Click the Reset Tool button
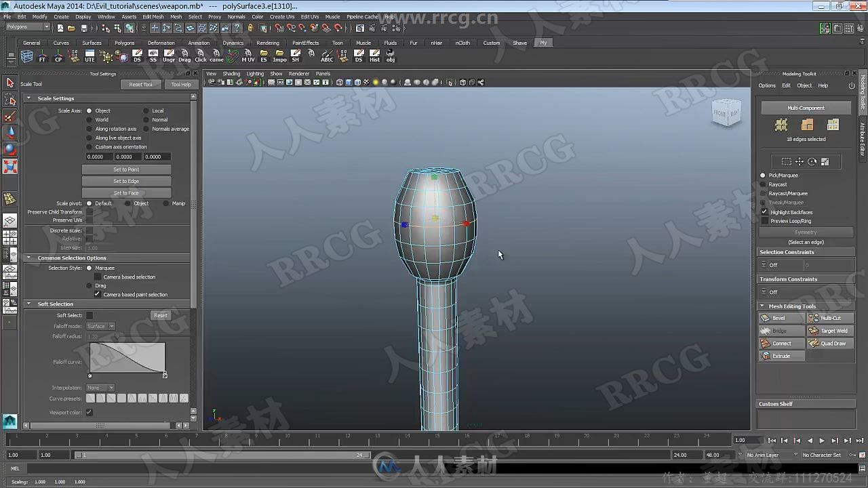 (140, 84)
